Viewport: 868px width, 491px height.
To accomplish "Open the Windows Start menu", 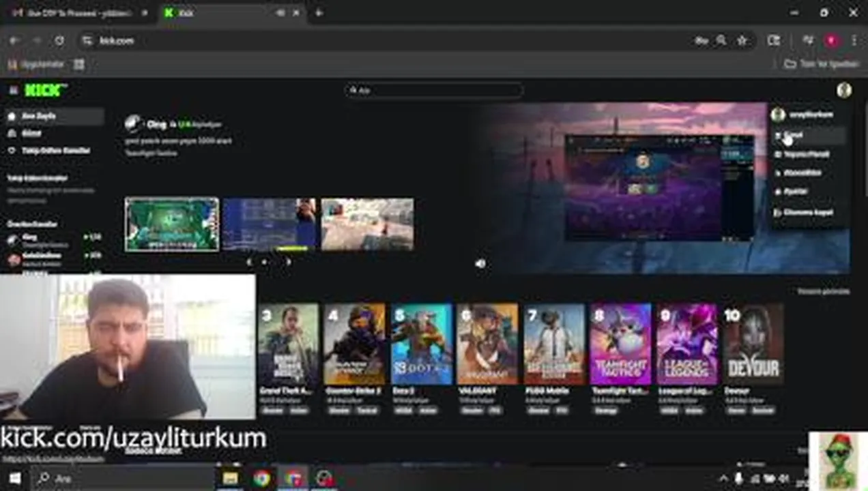I will click(x=14, y=478).
